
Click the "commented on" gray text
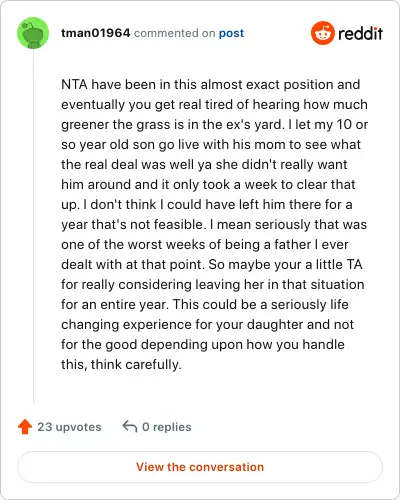tap(174, 33)
